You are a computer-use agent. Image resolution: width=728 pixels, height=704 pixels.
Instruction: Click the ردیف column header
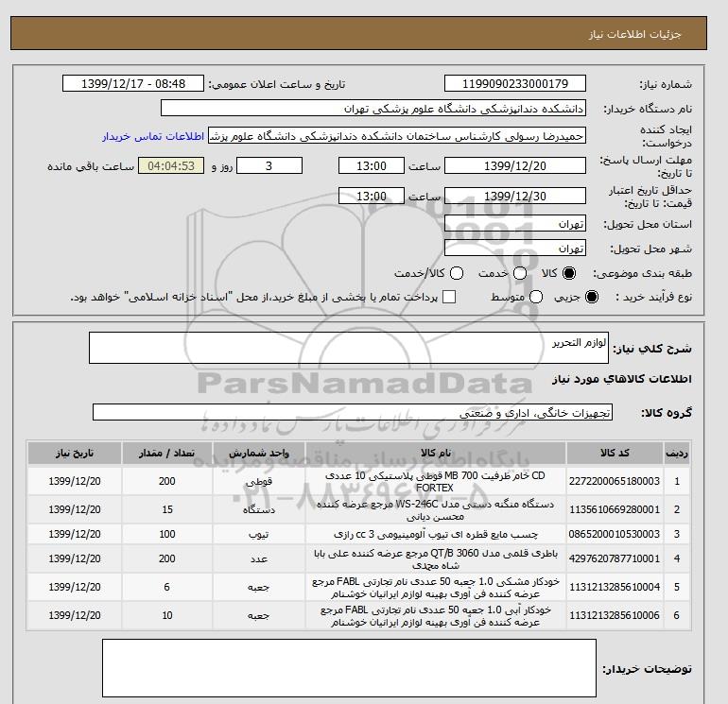point(677,453)
